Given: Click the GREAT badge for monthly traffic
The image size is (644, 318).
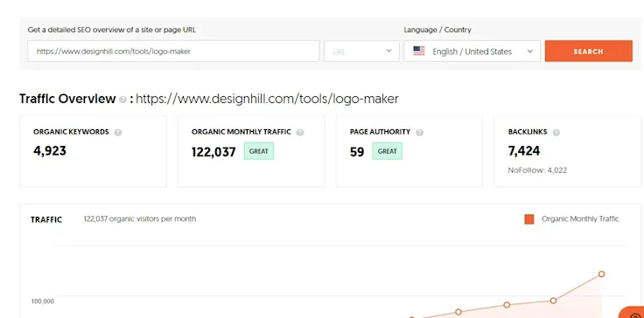Looking at the screenshot, I should pos(259,151).
